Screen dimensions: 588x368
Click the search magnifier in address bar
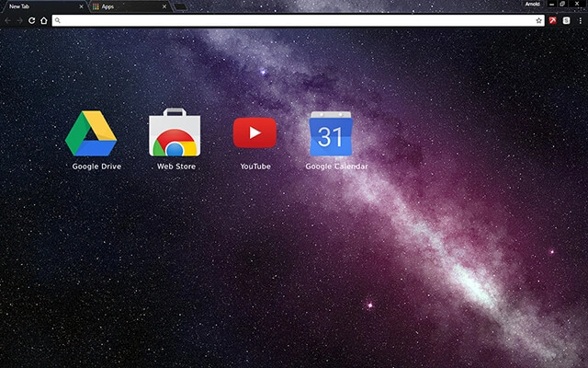(x=57, y=20)
